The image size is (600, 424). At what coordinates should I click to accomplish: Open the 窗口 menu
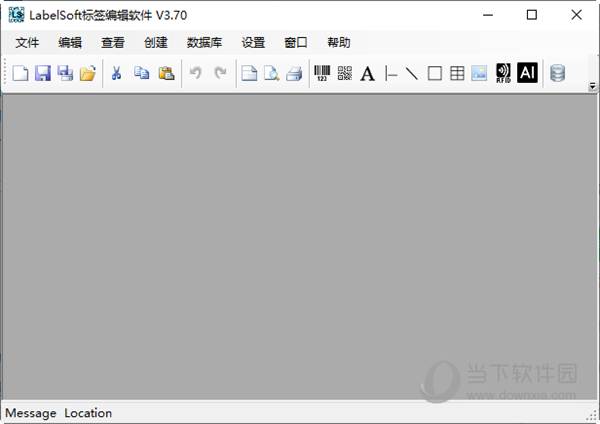296,42
